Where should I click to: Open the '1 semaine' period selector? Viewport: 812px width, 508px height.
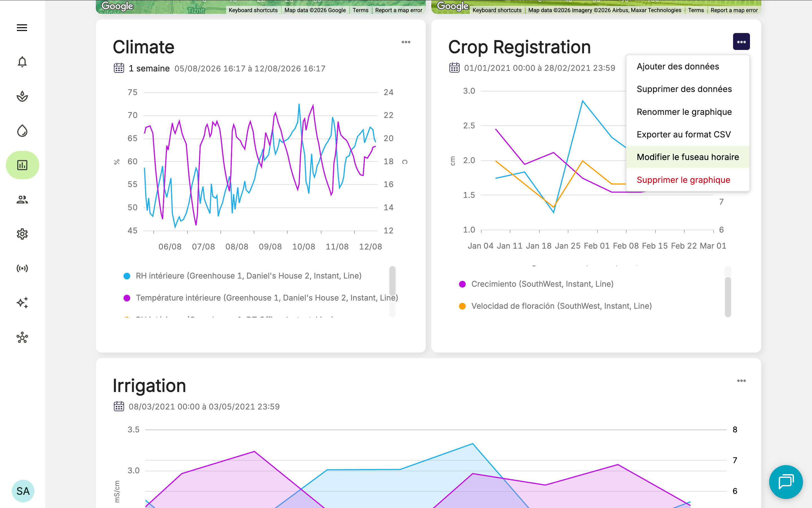point(149,69)
